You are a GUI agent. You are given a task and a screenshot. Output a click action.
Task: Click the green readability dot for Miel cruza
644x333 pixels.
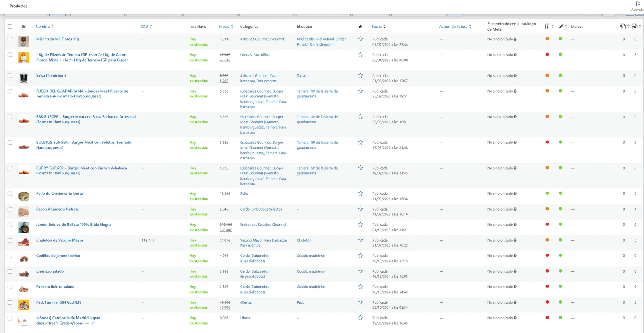coord(561,39)
